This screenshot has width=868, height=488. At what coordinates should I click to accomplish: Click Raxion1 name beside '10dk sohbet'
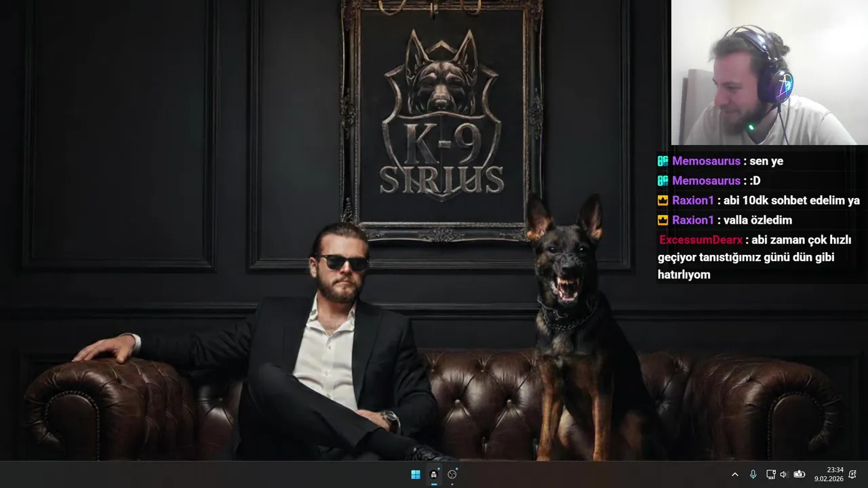(693, 201)
